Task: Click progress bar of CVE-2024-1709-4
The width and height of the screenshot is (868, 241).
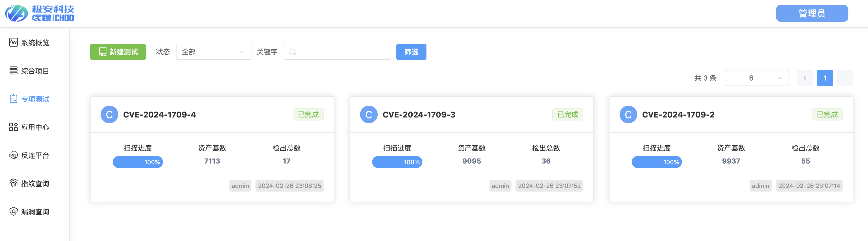Action: (x=138, y=162)
